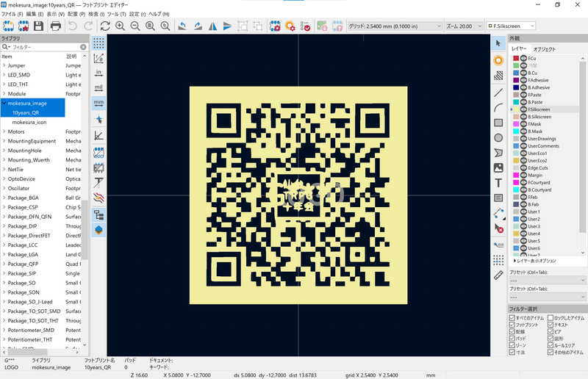
Task: Click the Zoom in icon
Action: [120, 26]
